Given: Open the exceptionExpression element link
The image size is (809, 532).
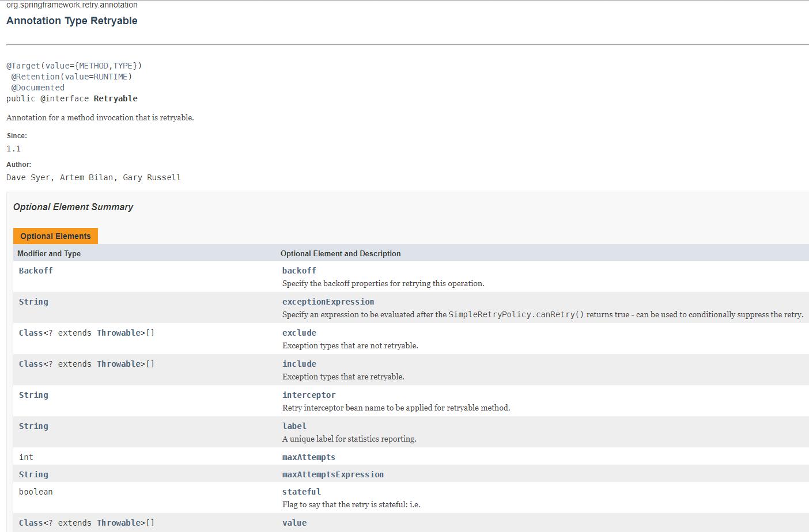Looking at the screenshot, I should point(328,301).
